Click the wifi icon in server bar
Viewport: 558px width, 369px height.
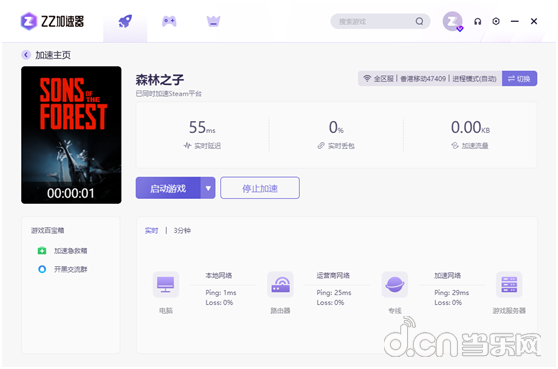pyautogui.click(x=367, y=78)
